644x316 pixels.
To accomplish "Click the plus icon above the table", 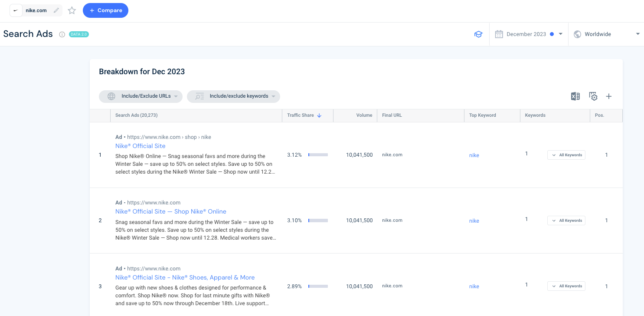I will click(x=609, y=96).
